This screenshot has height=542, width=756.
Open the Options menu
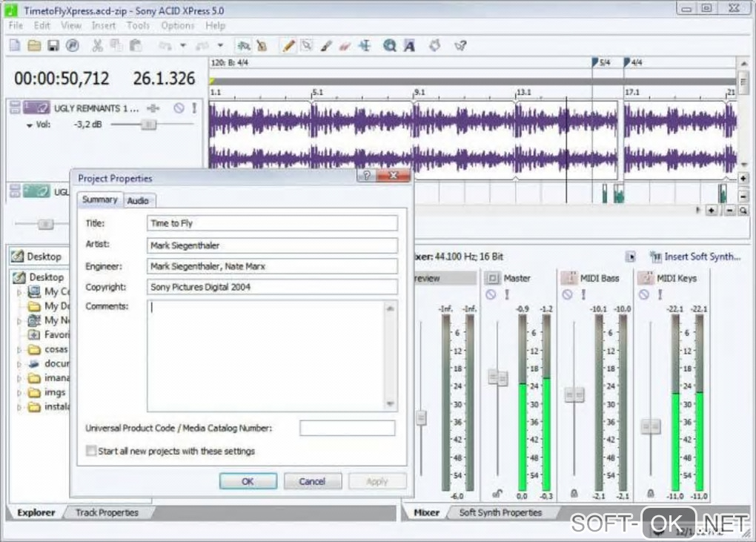point(177,25)
